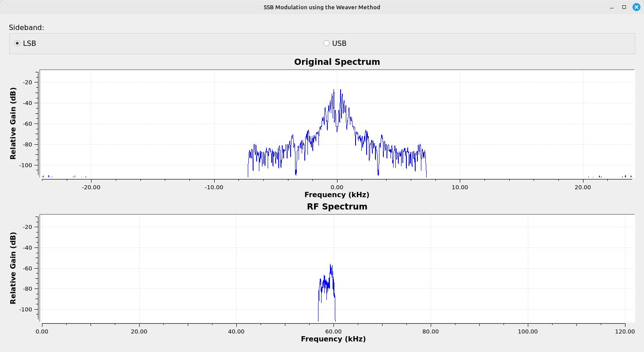Screen dimensions: 644x352
Task: Click Relative Gain (dB) label of RF Spectrum
Action: pos(13,268)
